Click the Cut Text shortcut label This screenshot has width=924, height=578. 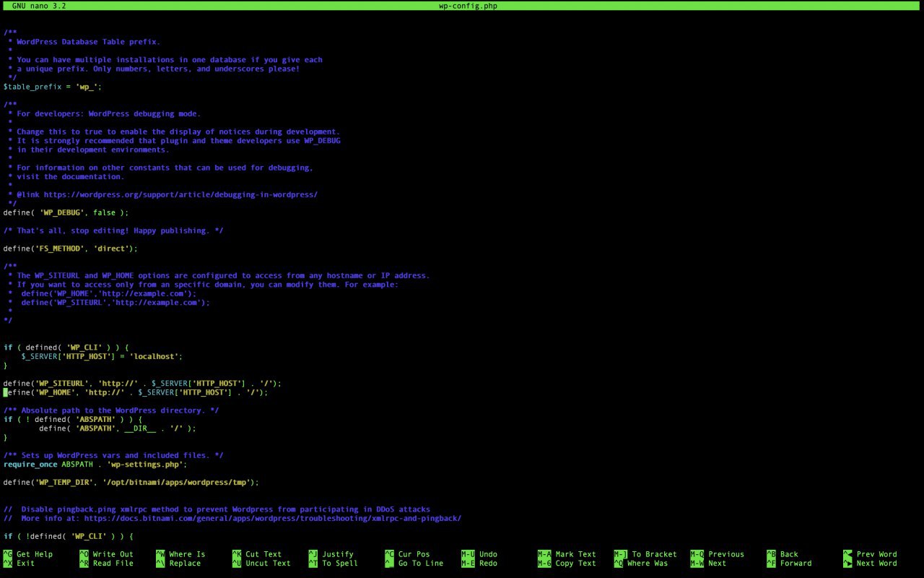pos(263,554)
